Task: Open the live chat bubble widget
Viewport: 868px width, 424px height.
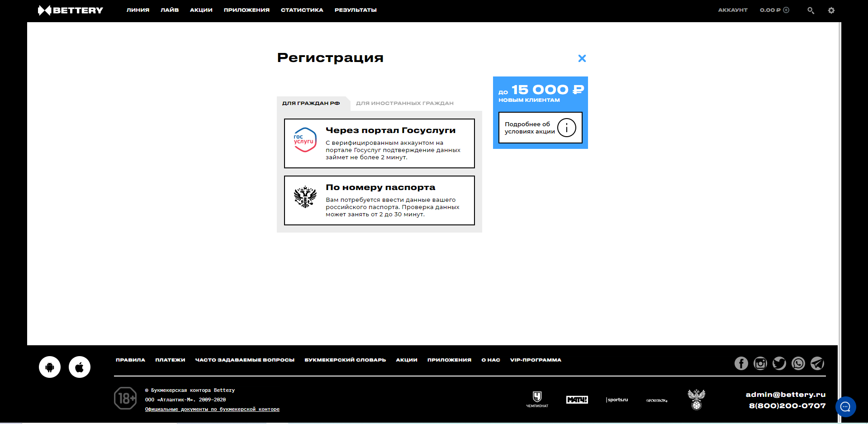Action: click(x=846, y=407)
